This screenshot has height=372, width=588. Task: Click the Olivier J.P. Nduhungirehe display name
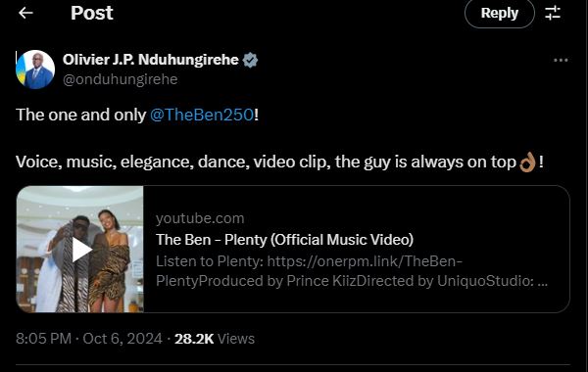pos(150,60)
